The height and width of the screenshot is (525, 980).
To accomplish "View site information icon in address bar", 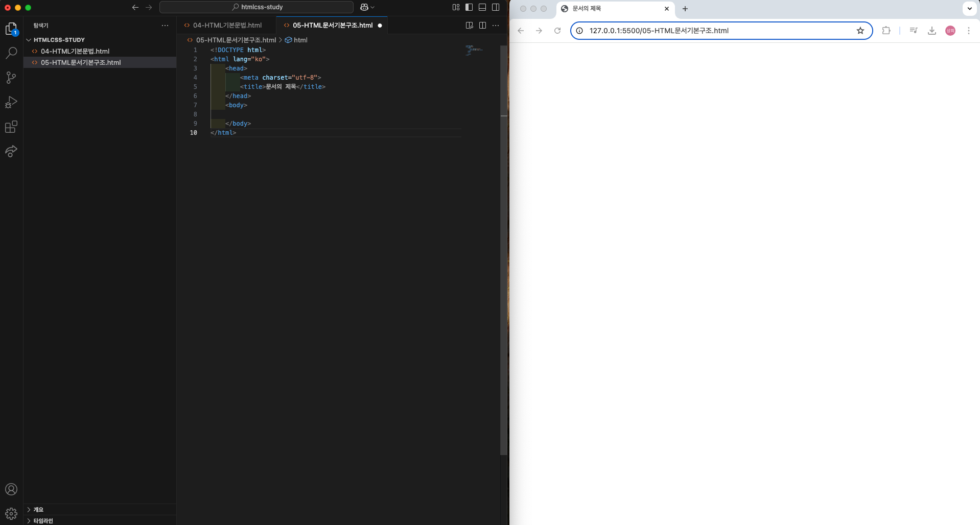I will 579,31.
